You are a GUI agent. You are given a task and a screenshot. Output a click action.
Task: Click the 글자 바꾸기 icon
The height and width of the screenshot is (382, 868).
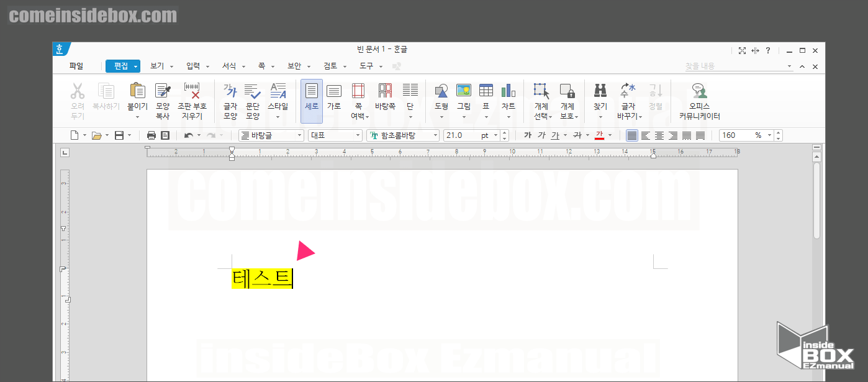pos(628,91)
